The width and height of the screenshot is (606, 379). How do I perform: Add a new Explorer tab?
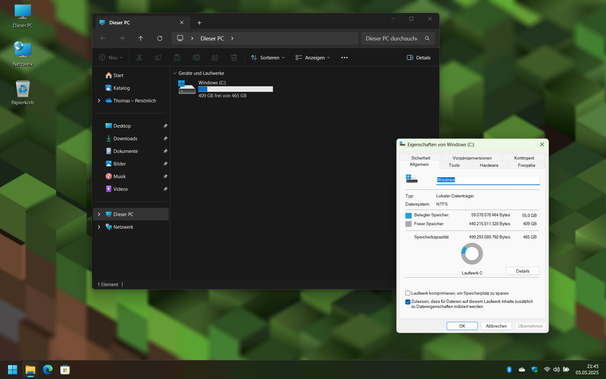click(x=199, y=23)
